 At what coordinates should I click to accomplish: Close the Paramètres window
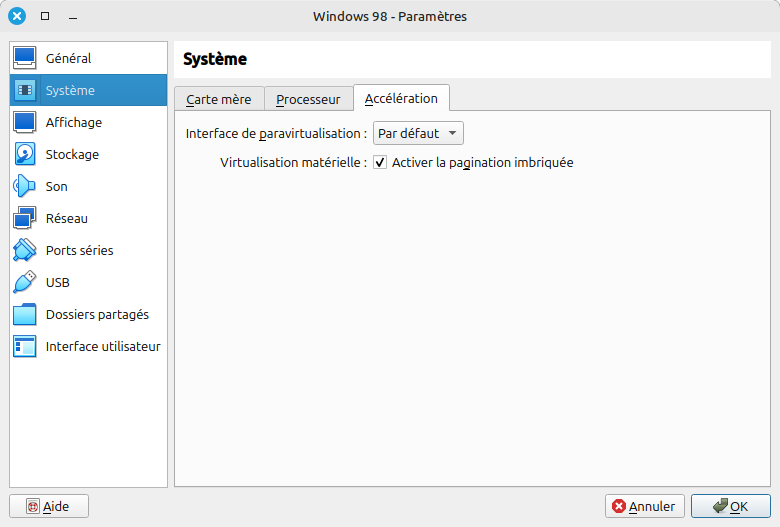[x=17, y=16]
